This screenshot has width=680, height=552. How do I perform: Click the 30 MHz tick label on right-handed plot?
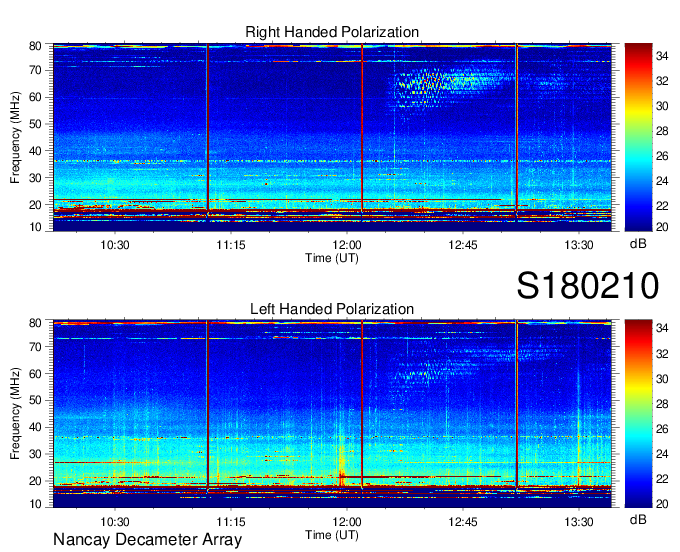click(35, 177)
